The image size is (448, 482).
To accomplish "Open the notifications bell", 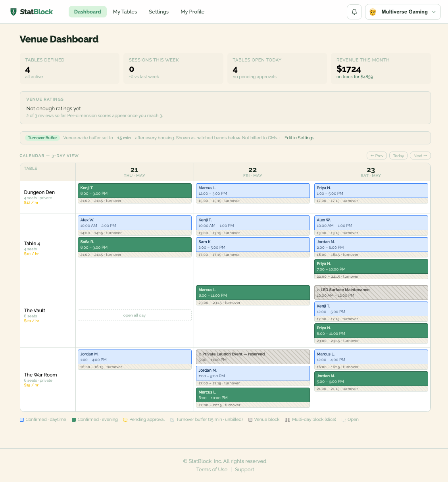I will click(x=354, y=12).
